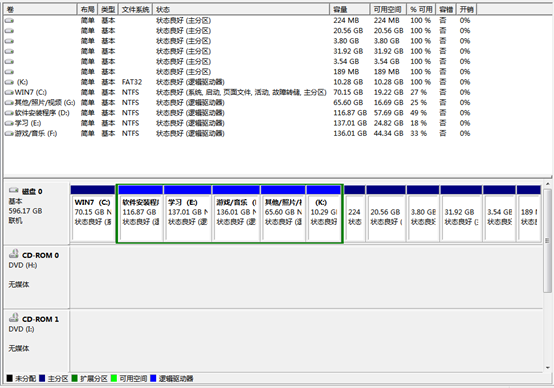Click the WIN7 (C:) volume name in the list
554x388 pixels.
pyautogui.click(x=31, y=93)
